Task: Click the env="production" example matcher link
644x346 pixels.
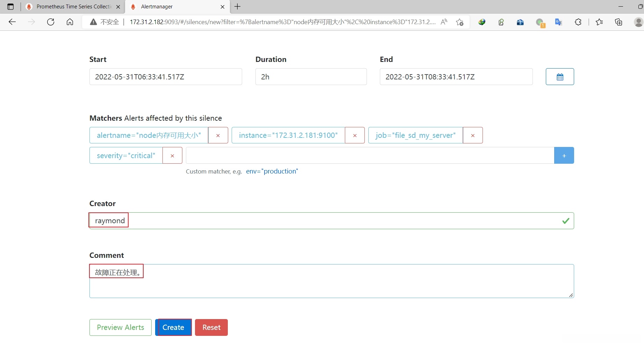Action: (x=272, y=171)
